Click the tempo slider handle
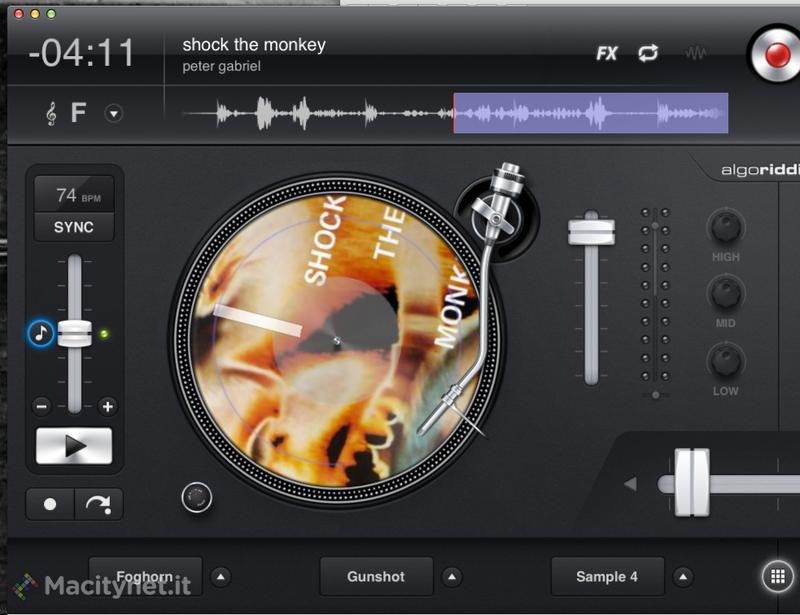This screenshot has width=800, height=615. pos(74,334)
